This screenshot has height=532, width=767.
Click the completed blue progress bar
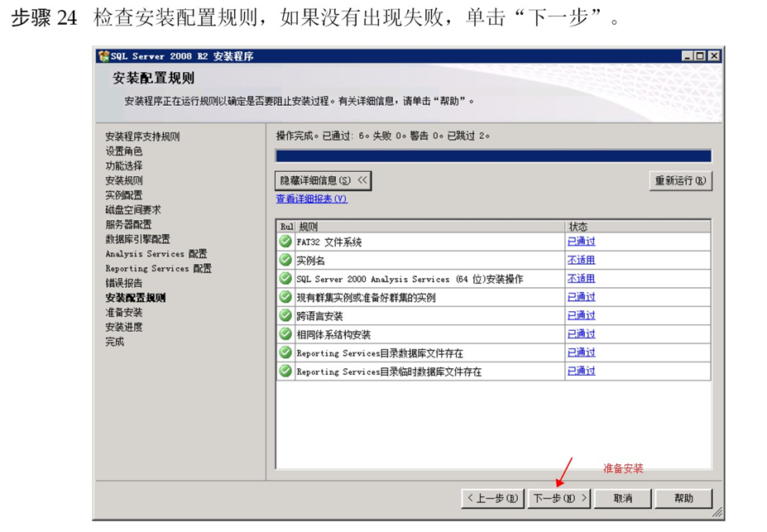pos(494,156)
